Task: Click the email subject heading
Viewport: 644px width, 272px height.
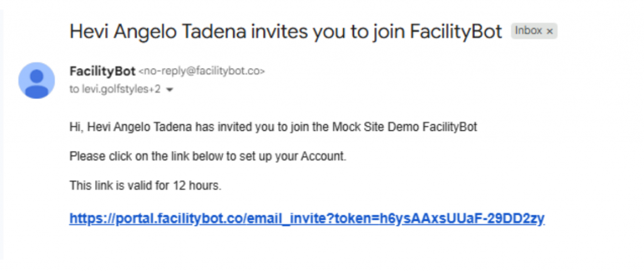Action: click(x=286, y=32)
